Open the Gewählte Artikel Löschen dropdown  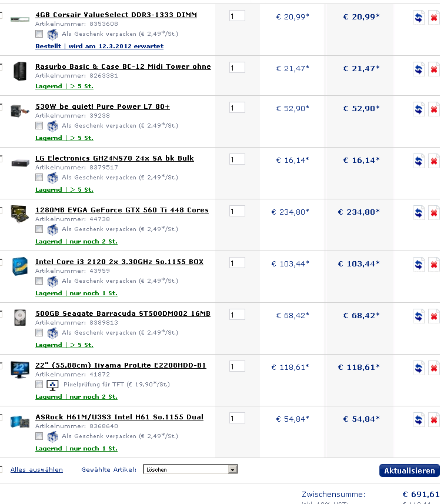(x=191, y=470)
